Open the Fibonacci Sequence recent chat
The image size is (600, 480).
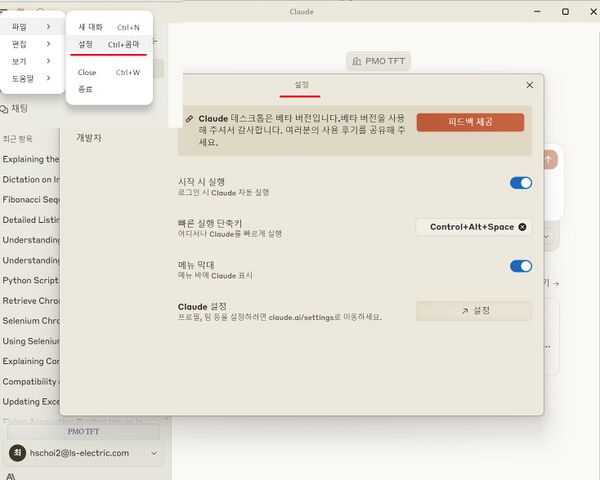(x=30, y=199)
